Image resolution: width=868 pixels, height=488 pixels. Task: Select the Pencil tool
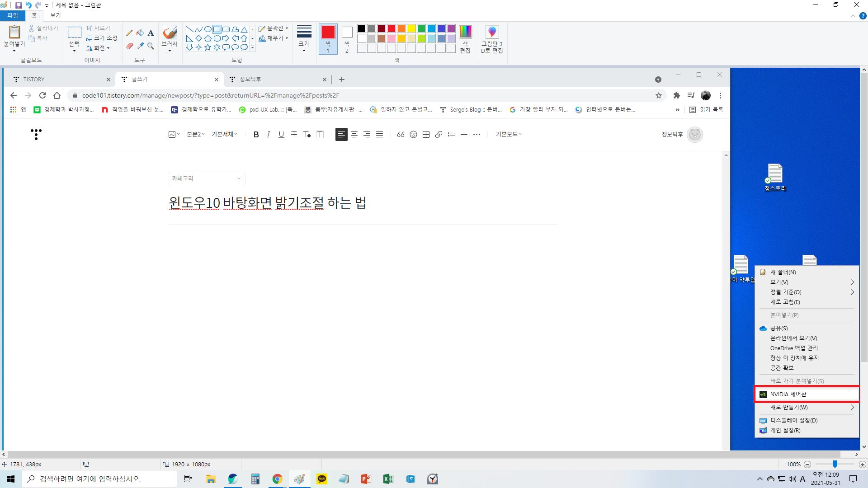(x=129, y=33)
